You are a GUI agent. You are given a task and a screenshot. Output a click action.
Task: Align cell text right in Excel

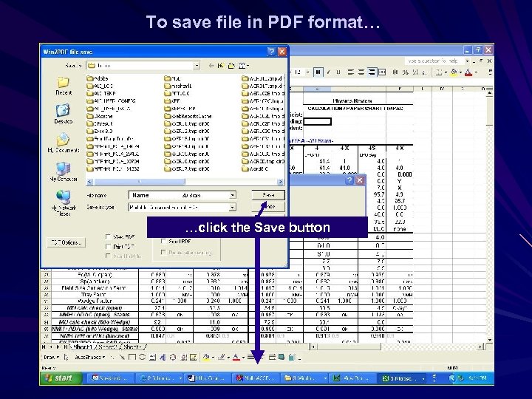pos(372,72)
